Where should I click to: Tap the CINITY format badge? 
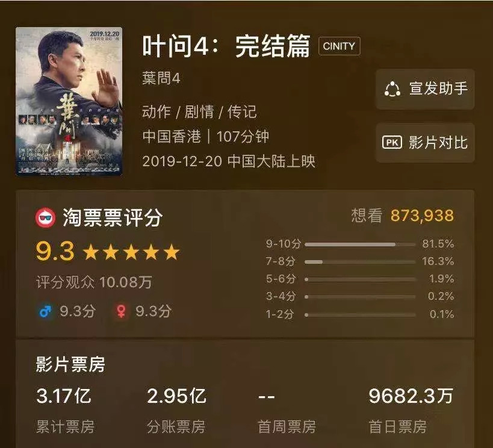click(339, 46)
